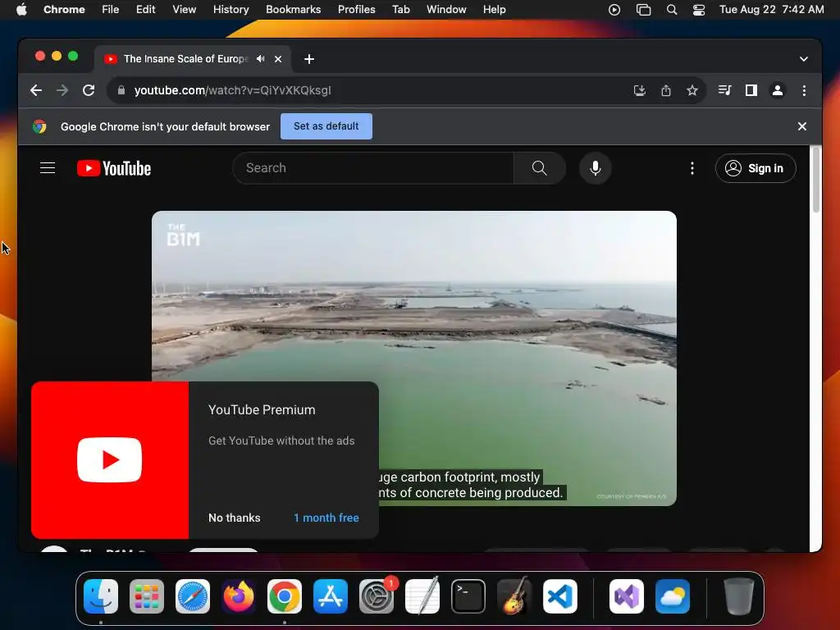
Task: Open Spotlight search in menu bar
Action: (x=671, y=10)
